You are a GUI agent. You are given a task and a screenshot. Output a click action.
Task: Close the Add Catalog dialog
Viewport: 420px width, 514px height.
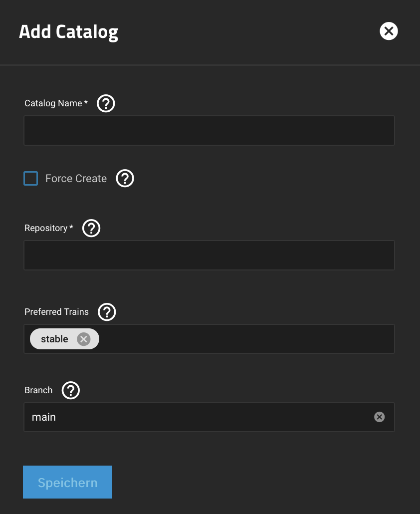click(x=389, y=31)
